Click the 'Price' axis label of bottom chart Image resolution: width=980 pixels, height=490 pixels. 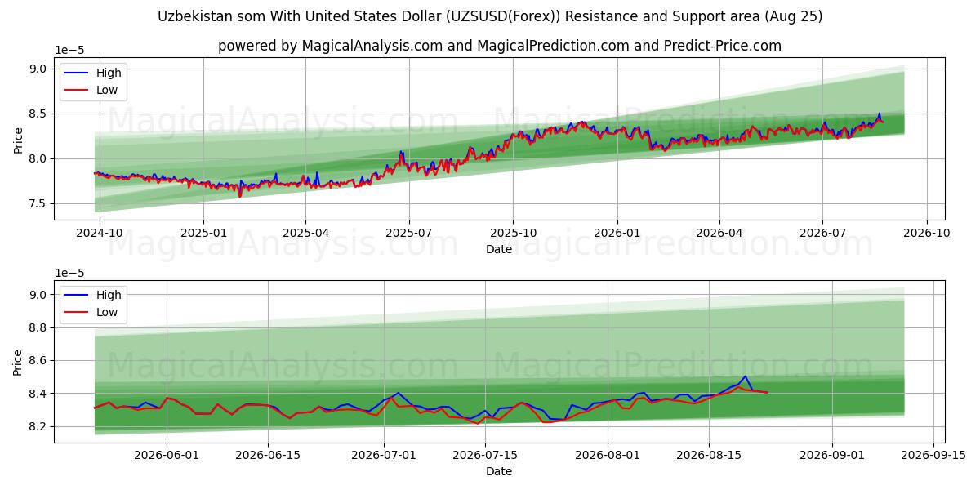(x=18, y=361)
